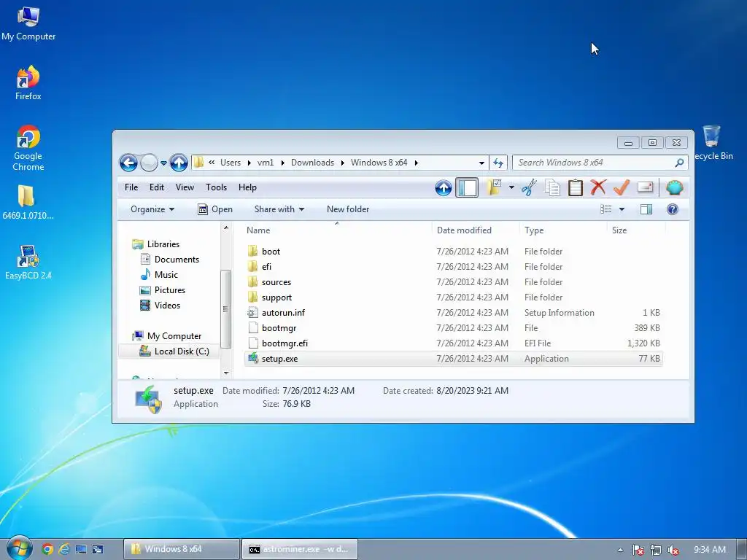Expand the arrow after Windows 8 x64 breadcrumb

point(417,163)
